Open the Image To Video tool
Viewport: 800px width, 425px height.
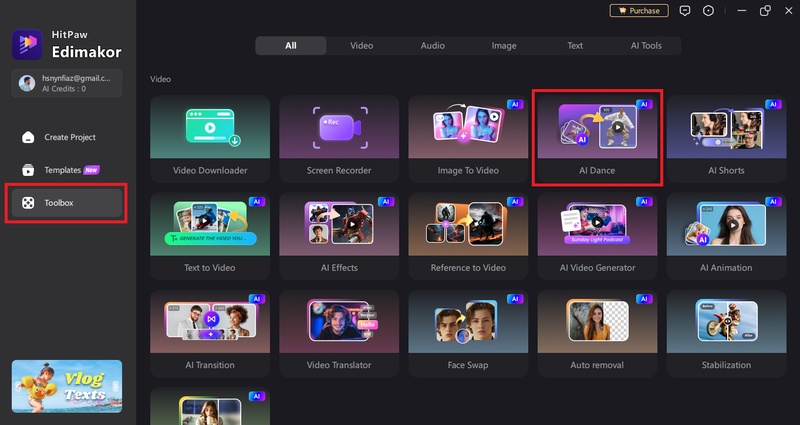click(x=468, y=138)
